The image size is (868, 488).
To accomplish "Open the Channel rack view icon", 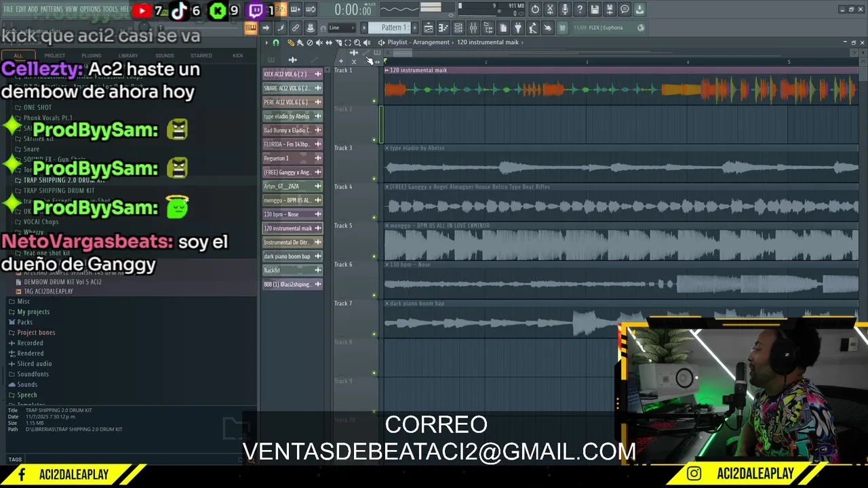I will click(458, 28).
